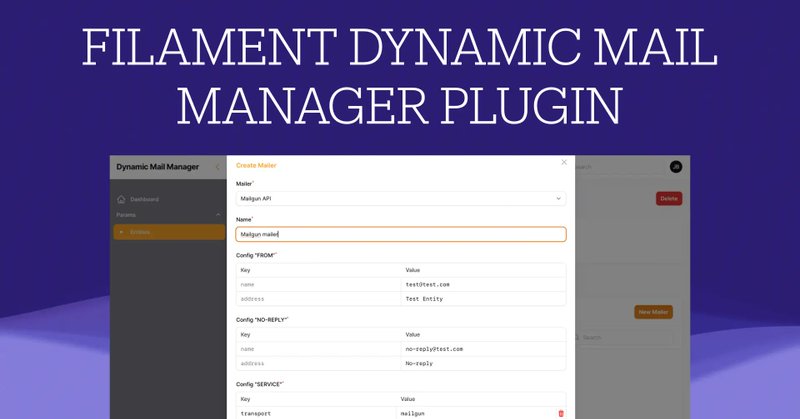Click the red Delete button
This screenshot has height=419, width=800.
pos(669,199)
